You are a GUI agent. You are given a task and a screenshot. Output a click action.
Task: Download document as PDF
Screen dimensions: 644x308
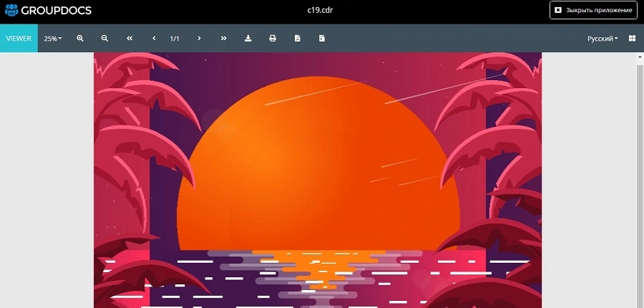click(298, 38)
